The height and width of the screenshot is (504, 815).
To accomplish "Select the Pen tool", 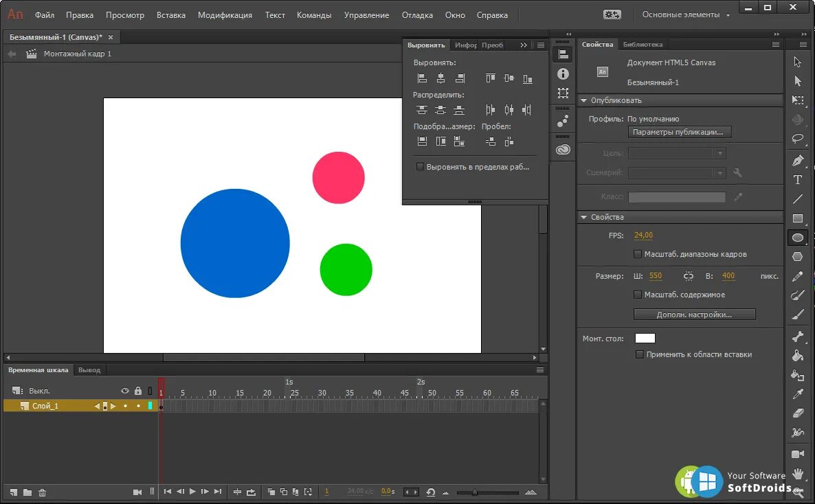I will (797, 161).
